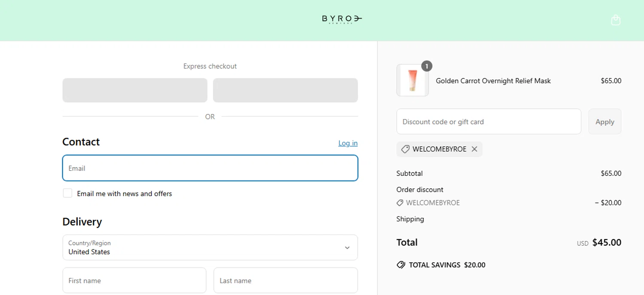Click the Subtotal label

(410, 174)
